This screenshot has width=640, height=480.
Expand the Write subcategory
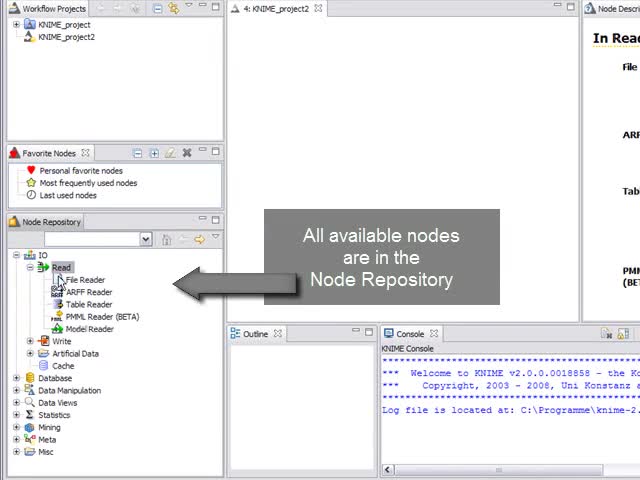(30, 341)
